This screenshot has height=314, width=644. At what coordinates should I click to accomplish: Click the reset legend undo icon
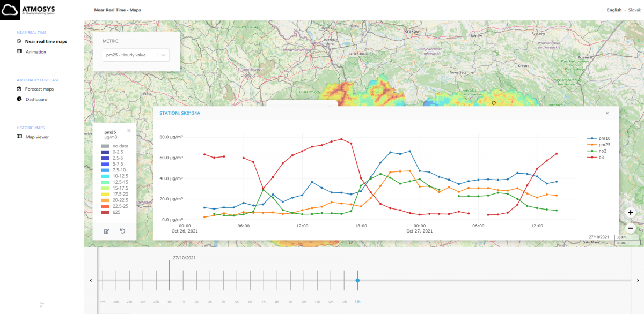pyautogui.click(x=122, y=231)
